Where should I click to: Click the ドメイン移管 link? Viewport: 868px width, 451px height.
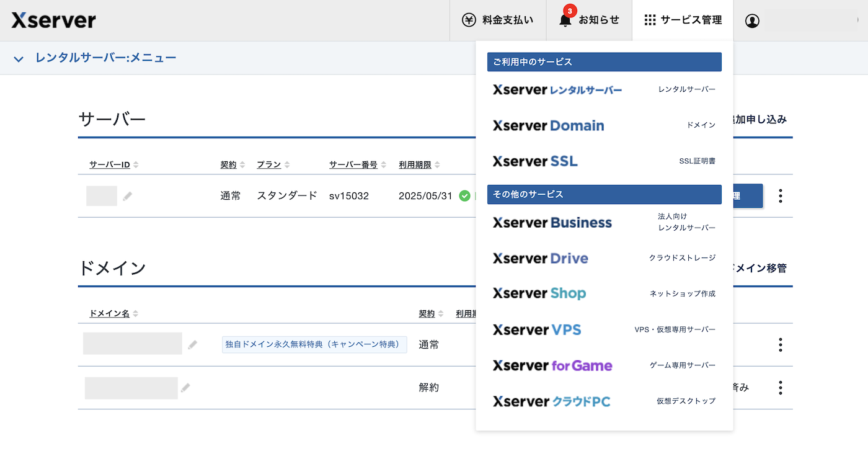758,268
